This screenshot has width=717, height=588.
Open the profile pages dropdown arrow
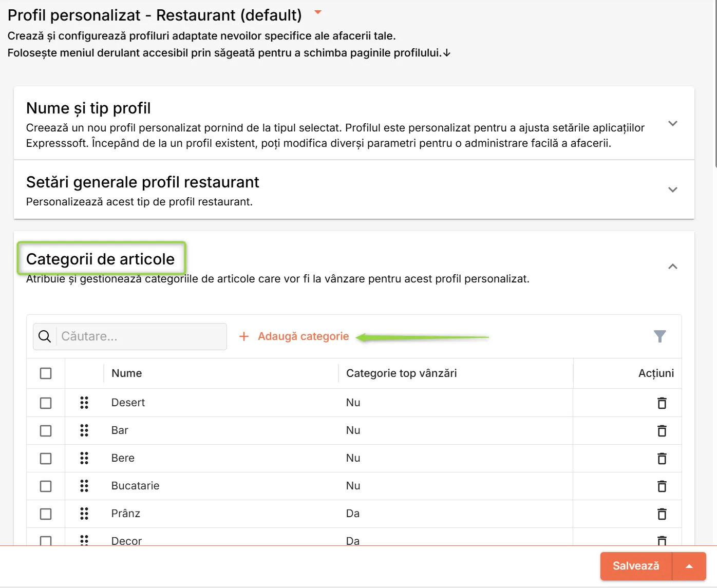(x=318, y=12)
